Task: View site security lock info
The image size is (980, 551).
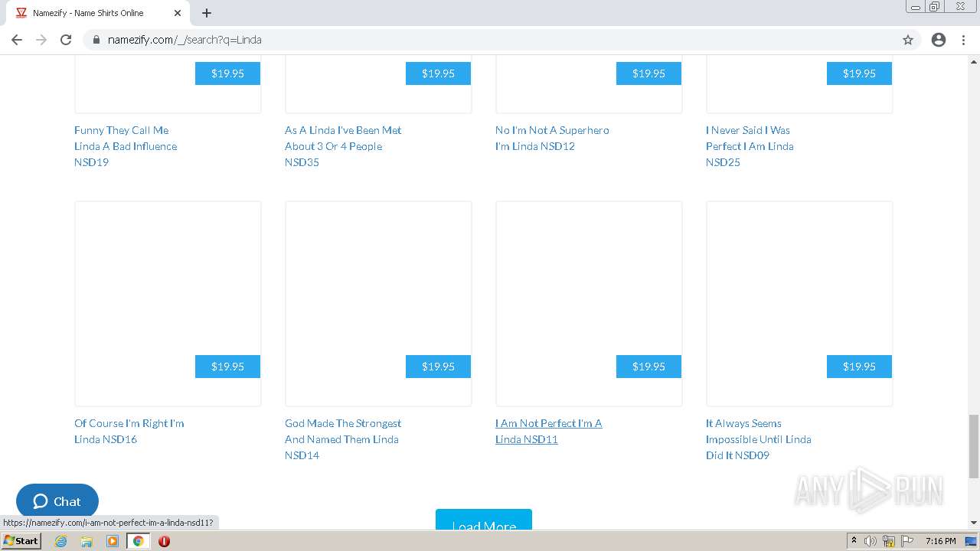Action: click(96, 40)
